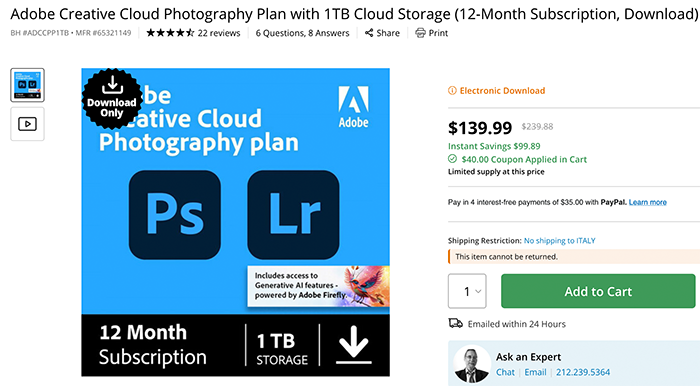Click the Email expert link

coord(535,372)
